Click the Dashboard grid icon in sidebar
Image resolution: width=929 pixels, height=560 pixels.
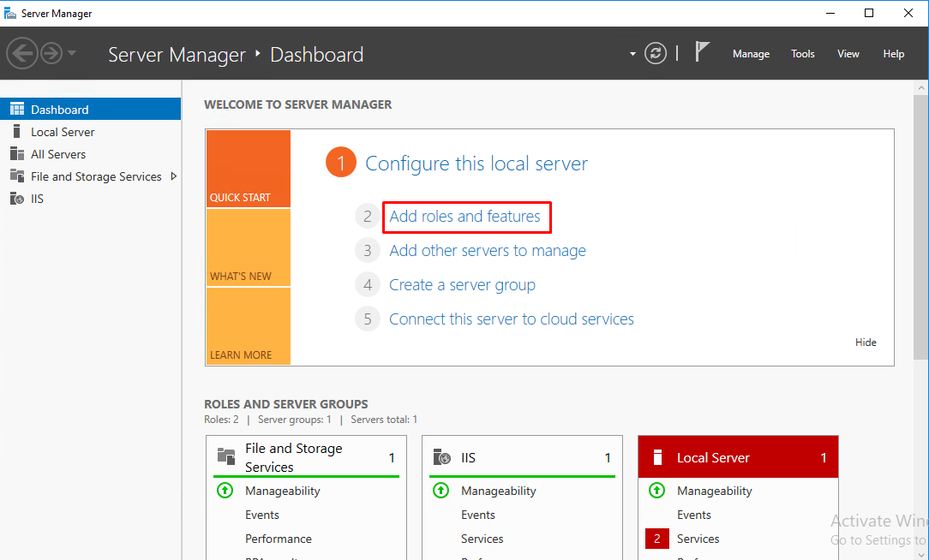17,110
